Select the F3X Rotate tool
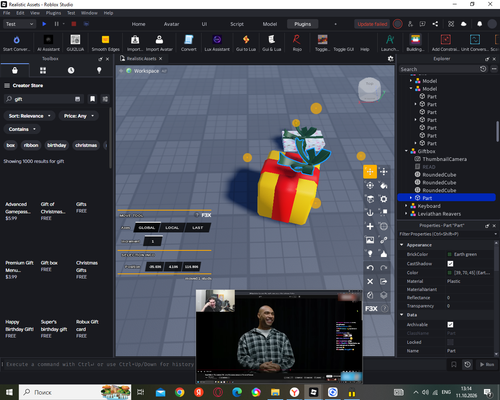This screenshot has height=400, width=500. tap(370, 185)
